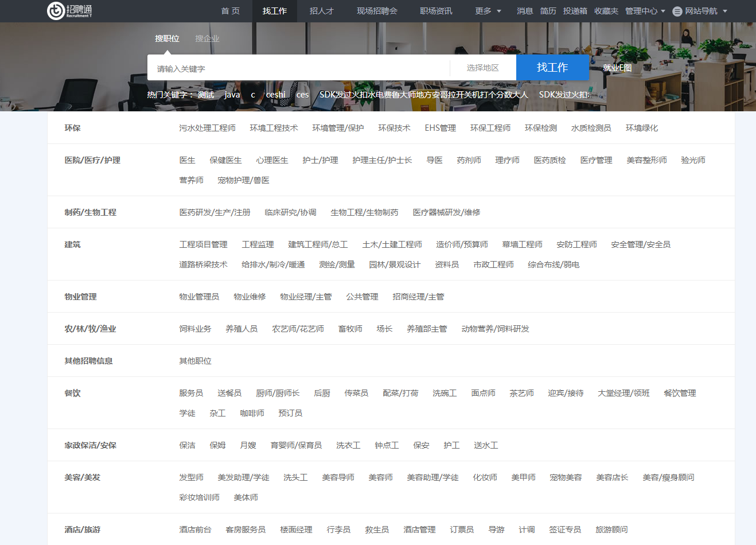Viewport: 756px width, 545px height.
Task: Select 酒店前台 under 酒店/旅游
Action: coord(195,530)
